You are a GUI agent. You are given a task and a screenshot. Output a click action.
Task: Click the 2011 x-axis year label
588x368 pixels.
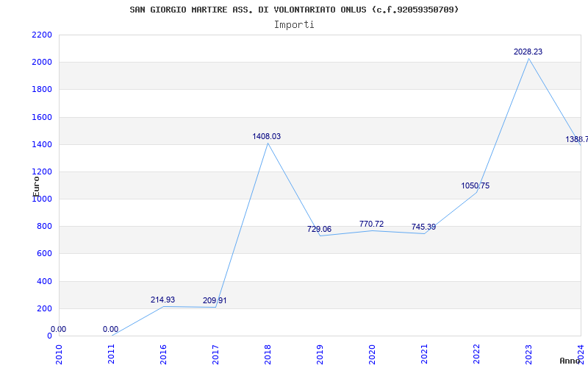coord(112,355)
